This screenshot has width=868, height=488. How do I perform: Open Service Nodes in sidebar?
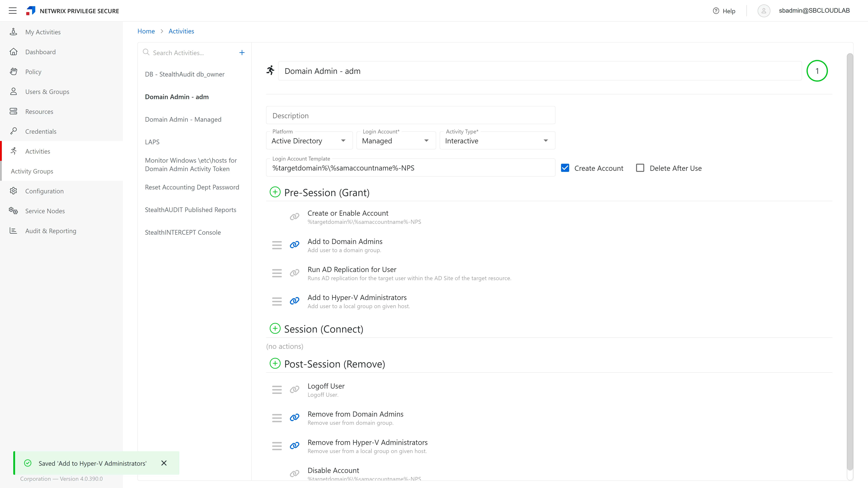pyautogui.click(x=61, y=211)
